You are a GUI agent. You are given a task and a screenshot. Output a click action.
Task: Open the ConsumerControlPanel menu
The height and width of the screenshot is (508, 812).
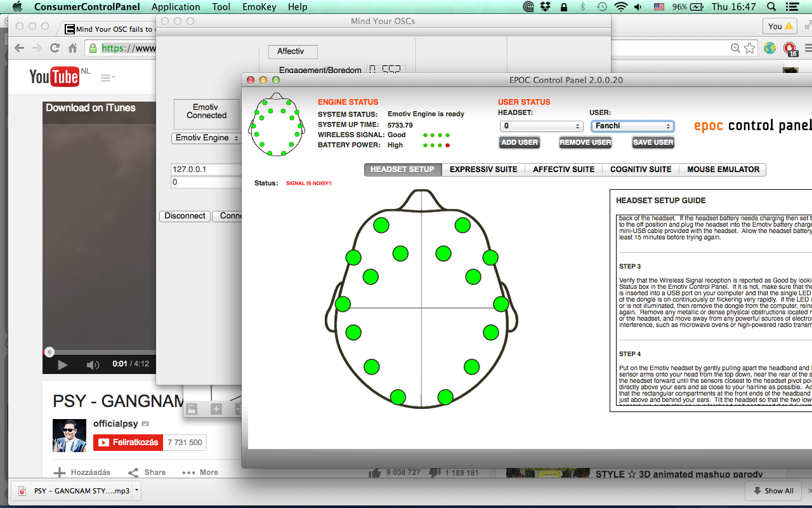88,7
